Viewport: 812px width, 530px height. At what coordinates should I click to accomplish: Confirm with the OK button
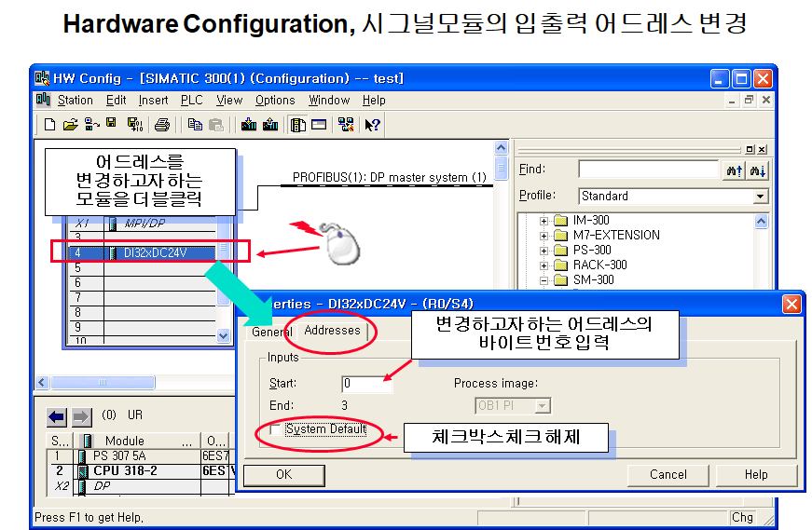pos(283,475)
